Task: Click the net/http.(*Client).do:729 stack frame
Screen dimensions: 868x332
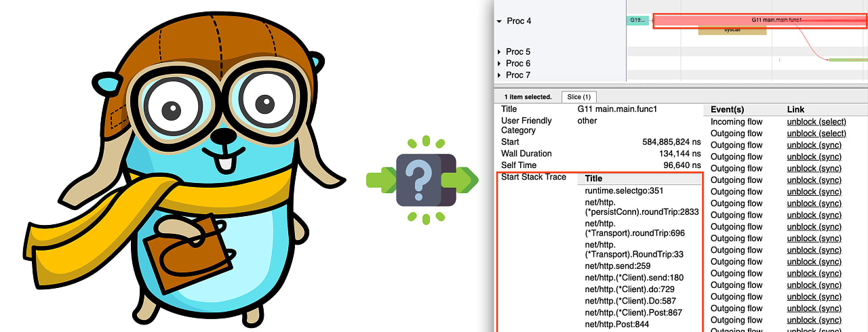Action: pyautogui.click(x=629, y=289)
